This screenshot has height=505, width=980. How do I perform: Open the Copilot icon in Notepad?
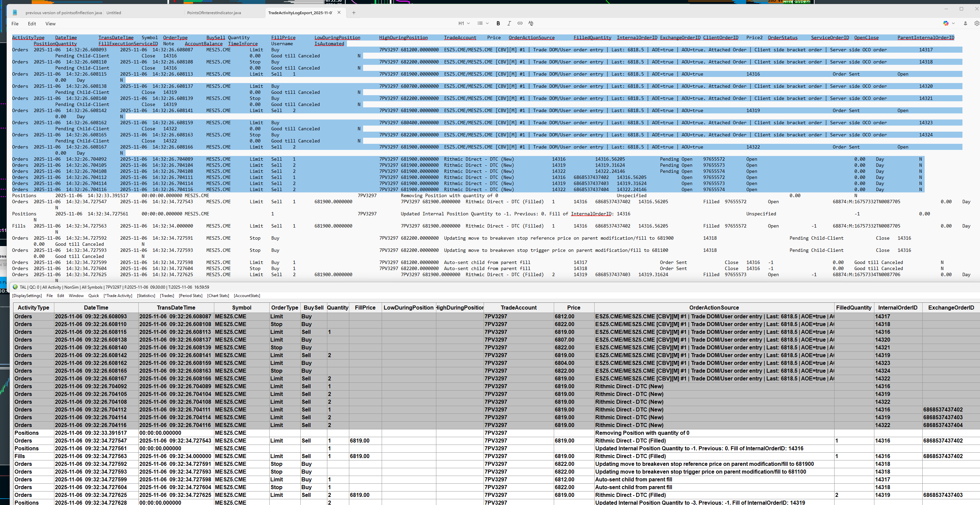pyautogui.click(x=946, y=23)
